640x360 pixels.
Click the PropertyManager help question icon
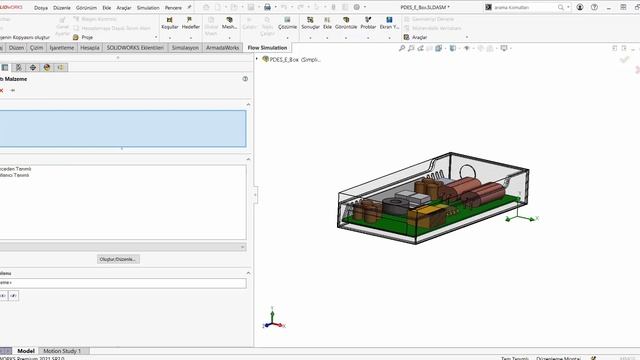[245, 79]
